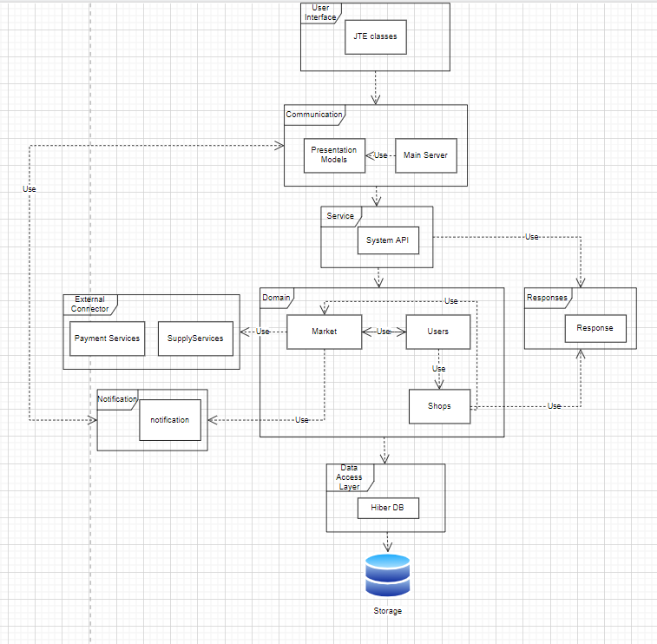Select the System API box
The width and height of the screenshot is (657, 644).
click(388, 240)
